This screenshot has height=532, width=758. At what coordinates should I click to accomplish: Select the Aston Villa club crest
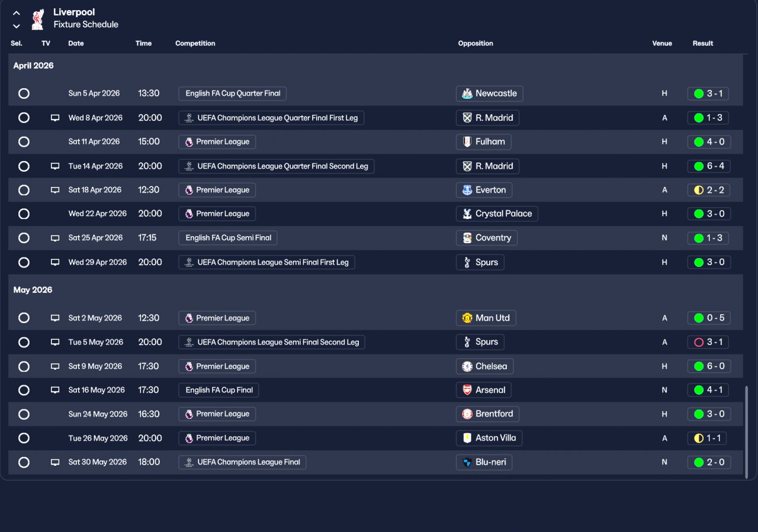click(467, 439)
